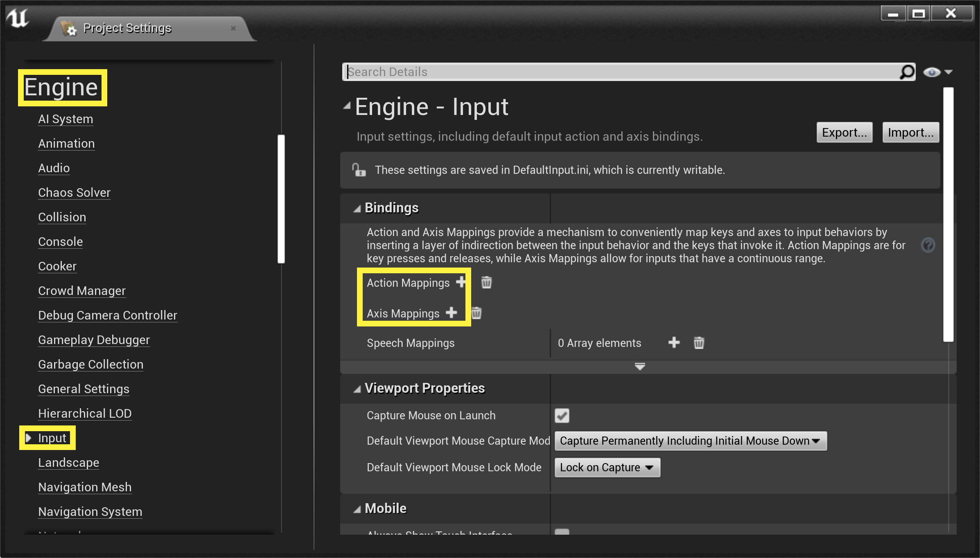980x558 pixels.
Task: Click the DefaultInput.ini lock icon
Action: (359, 170)
